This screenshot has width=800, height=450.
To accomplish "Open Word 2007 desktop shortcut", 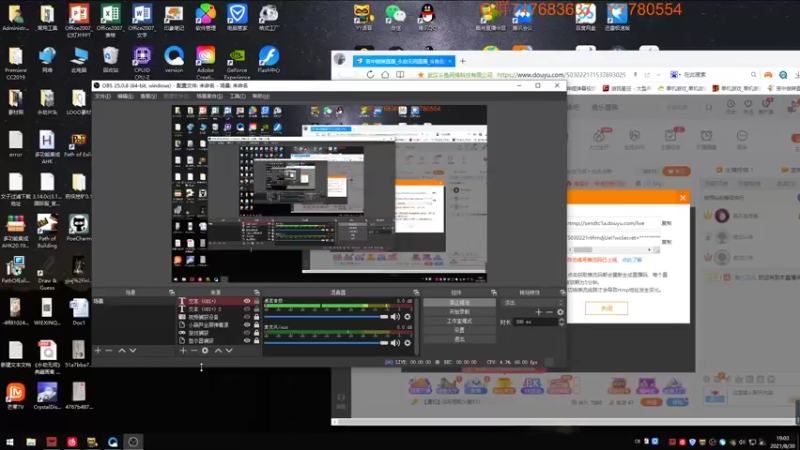I will (142, 19).
